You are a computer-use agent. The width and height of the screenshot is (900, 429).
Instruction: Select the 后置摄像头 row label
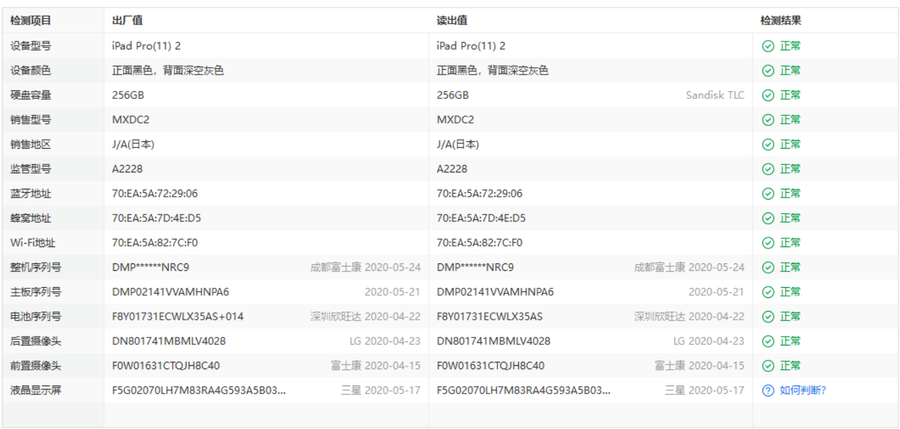36,341
